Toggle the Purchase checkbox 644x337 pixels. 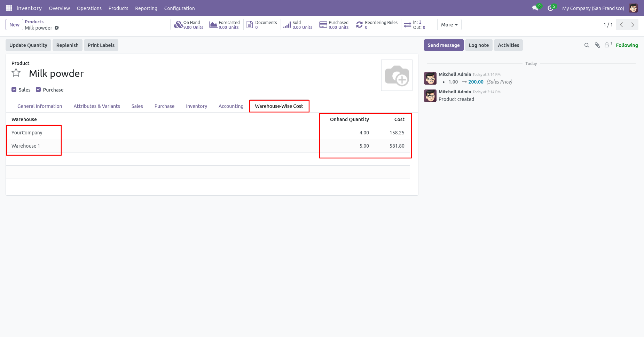[x=38, y=89]
